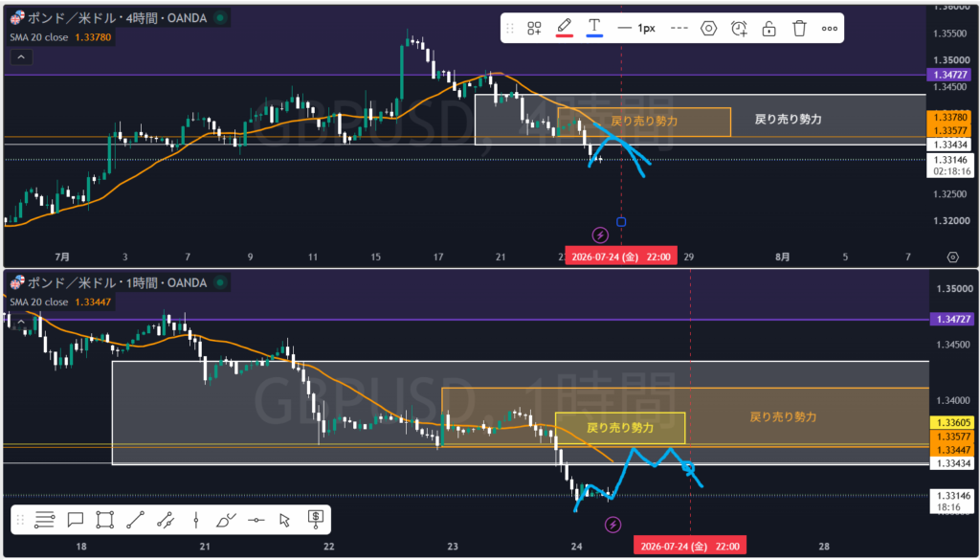Select the purple 1.34727 price label, 4-hour chart
This screenshot has width=980, height=560.
tap(951, 75)
